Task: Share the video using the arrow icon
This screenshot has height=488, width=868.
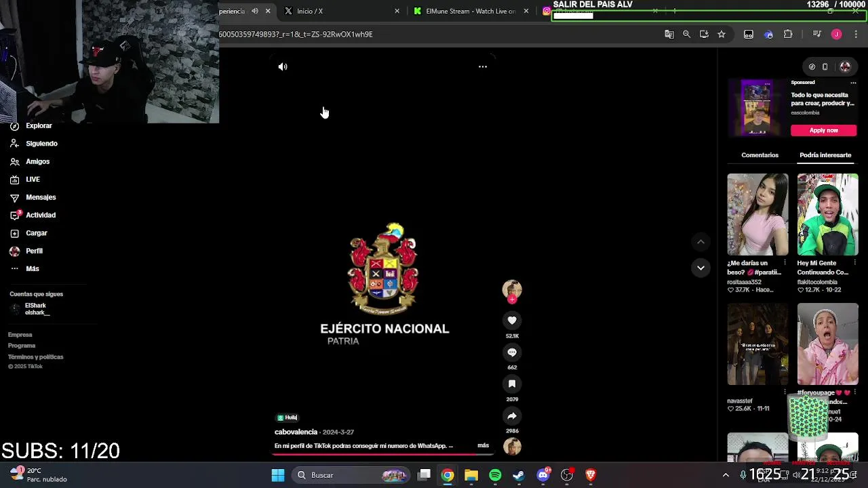Action: tap(512, 415)
